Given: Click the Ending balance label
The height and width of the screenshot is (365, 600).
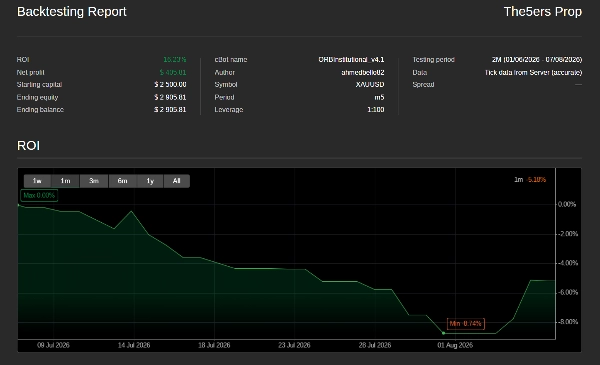Looking at the screenshot, I should pos(40,109).
